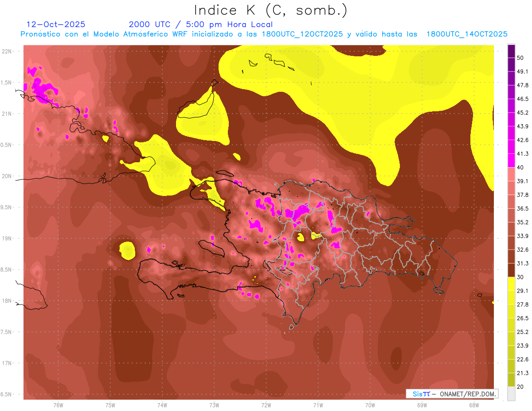Screen dimensions: 532x411
Task: Click the date label '12-Oct-2025'
Action: click(x=56, y=24)
